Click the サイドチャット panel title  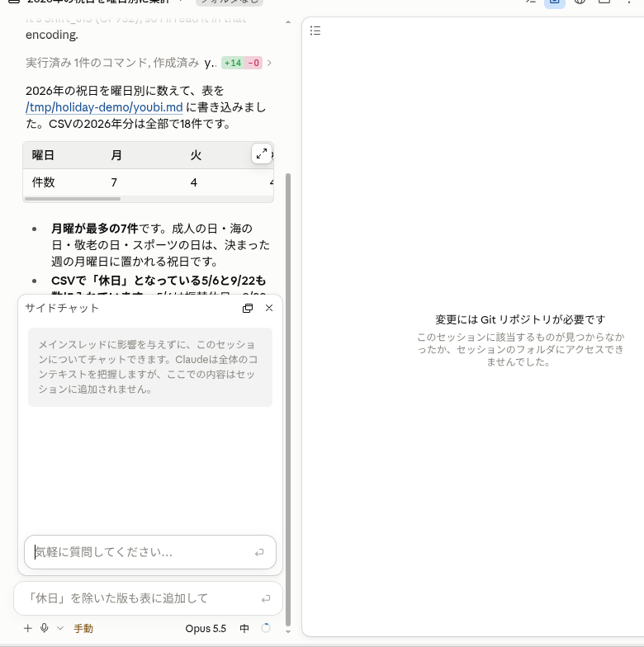tap(62, 309)
